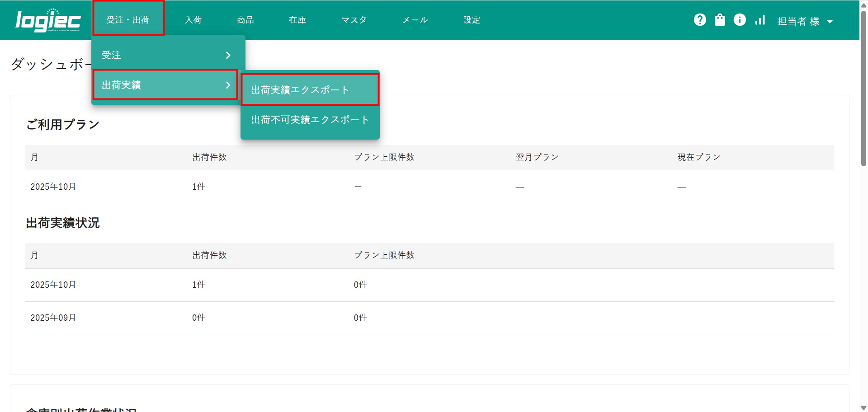Select the 受注 menu entry
The image size is (868, 412).
111,55
